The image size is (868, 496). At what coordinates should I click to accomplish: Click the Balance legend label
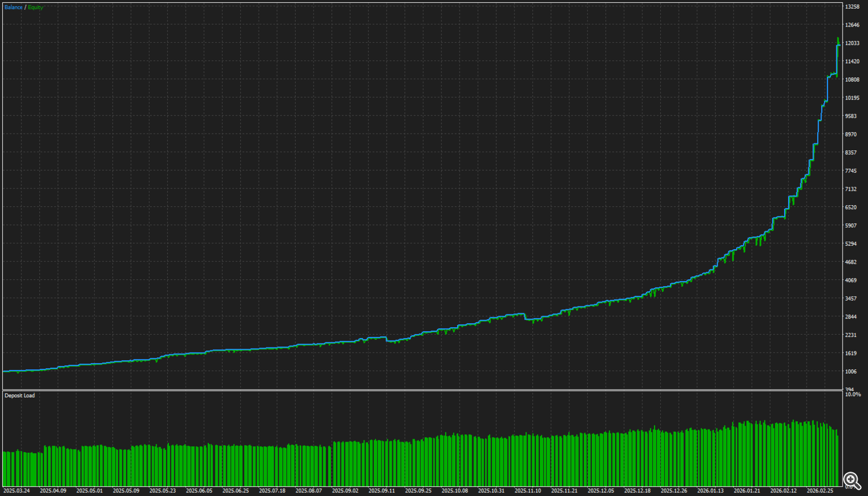pyautogui.click(x=13, y=8)
